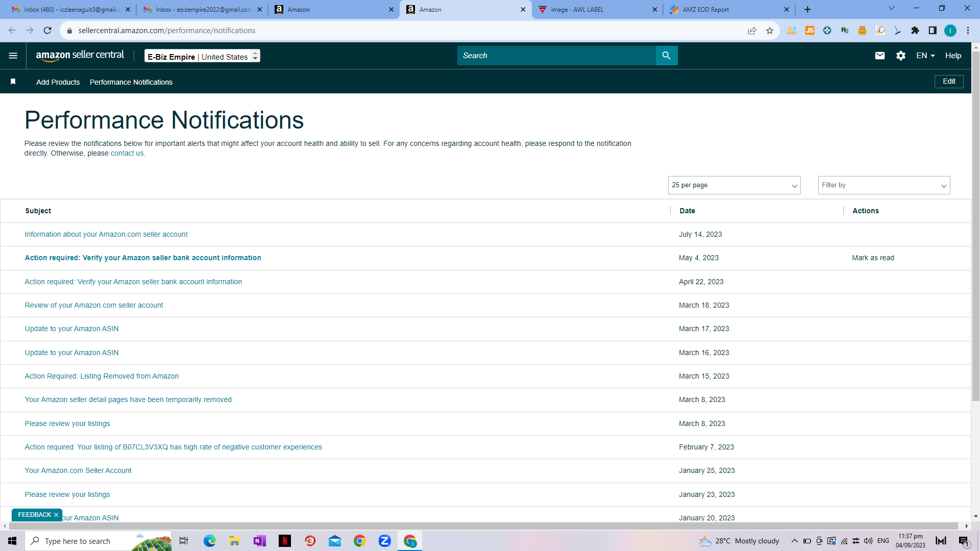Switch to the ebizempire2022 Inbox tab

pos(202,9)
